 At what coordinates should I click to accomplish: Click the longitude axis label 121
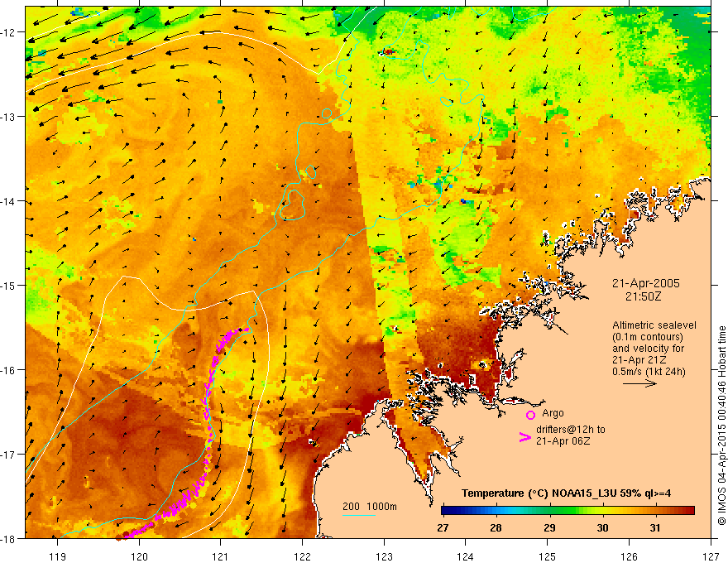click(x=221, y=556)
